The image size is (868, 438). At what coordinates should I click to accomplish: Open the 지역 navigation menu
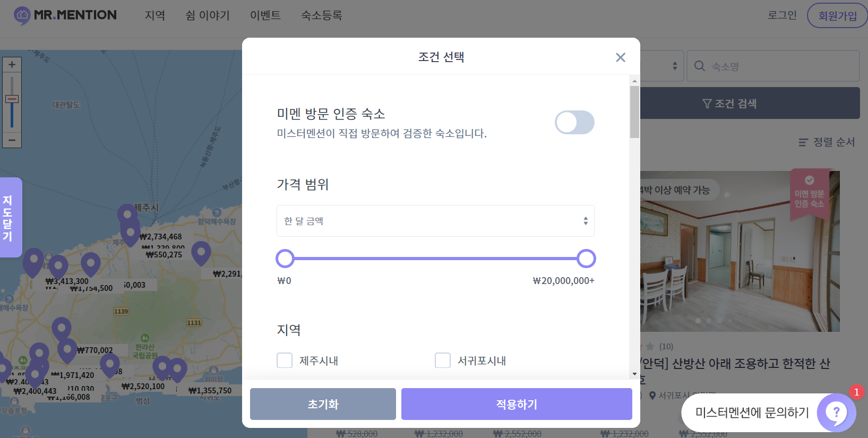click(x=155, y=15)
